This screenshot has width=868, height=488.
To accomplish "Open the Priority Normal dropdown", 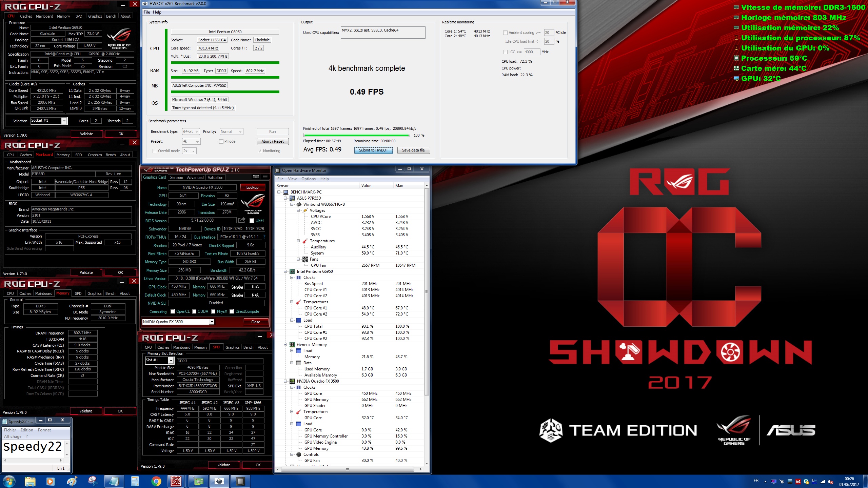I will pos(231,132).
